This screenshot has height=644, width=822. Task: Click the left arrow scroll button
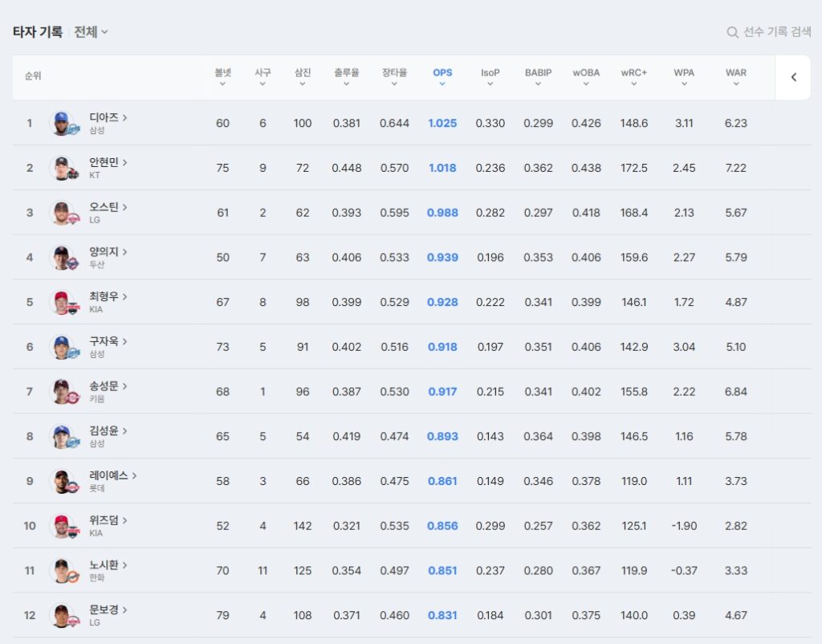(793, 77)
